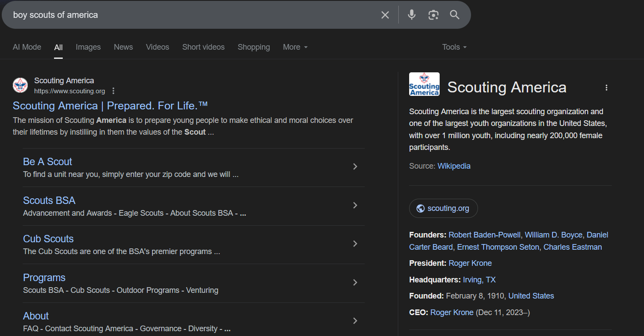Switch to AI Mode tab
Screen dimensions: 644x336
point(27,47)
